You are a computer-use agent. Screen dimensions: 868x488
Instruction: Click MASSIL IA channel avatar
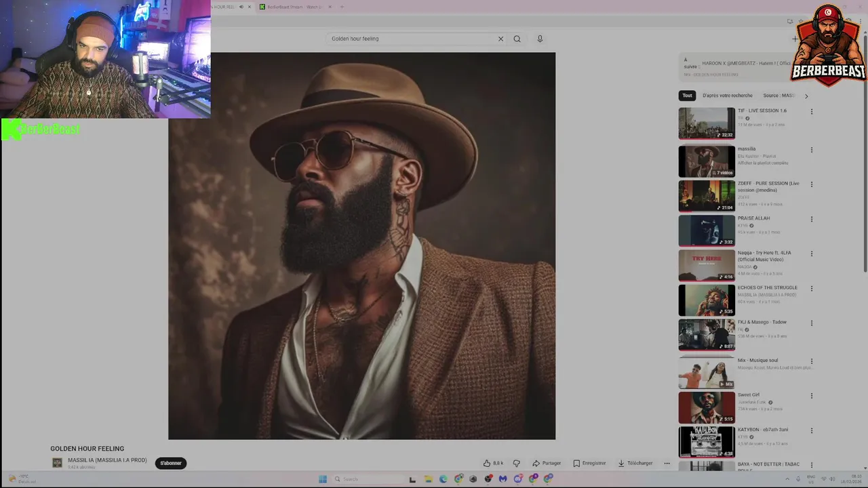[58, 463]
